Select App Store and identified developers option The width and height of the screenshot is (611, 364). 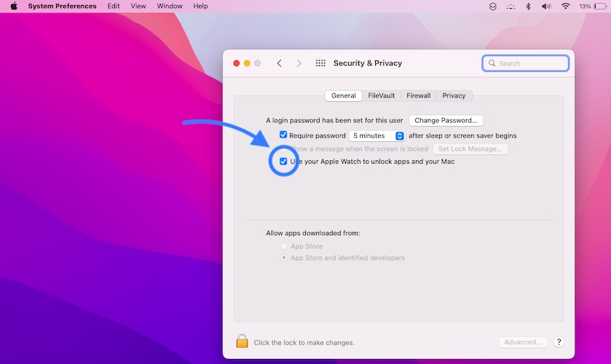tap(284, 258)
